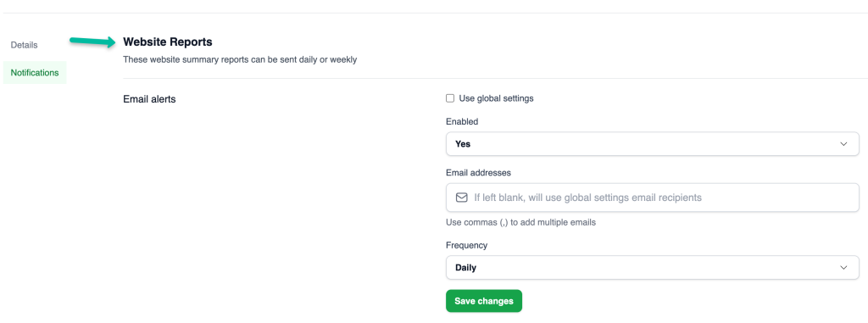Click the Enabled field label
Viewport: 868px width, 323px height.
tap(462, 121)
